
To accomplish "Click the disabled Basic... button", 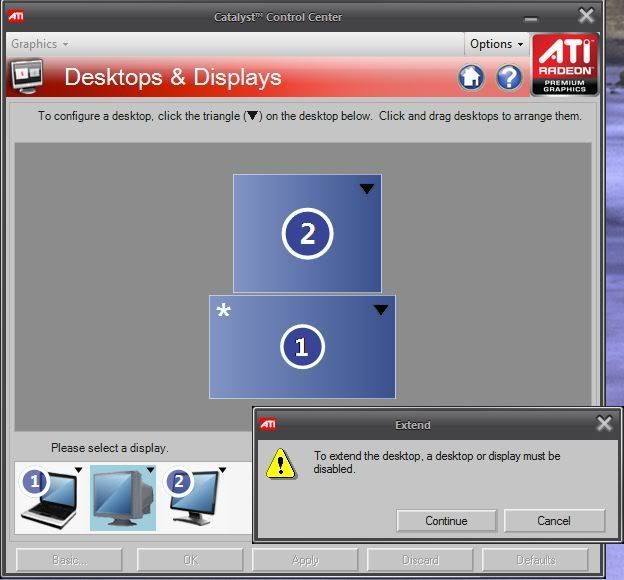I will click(69, 560).
